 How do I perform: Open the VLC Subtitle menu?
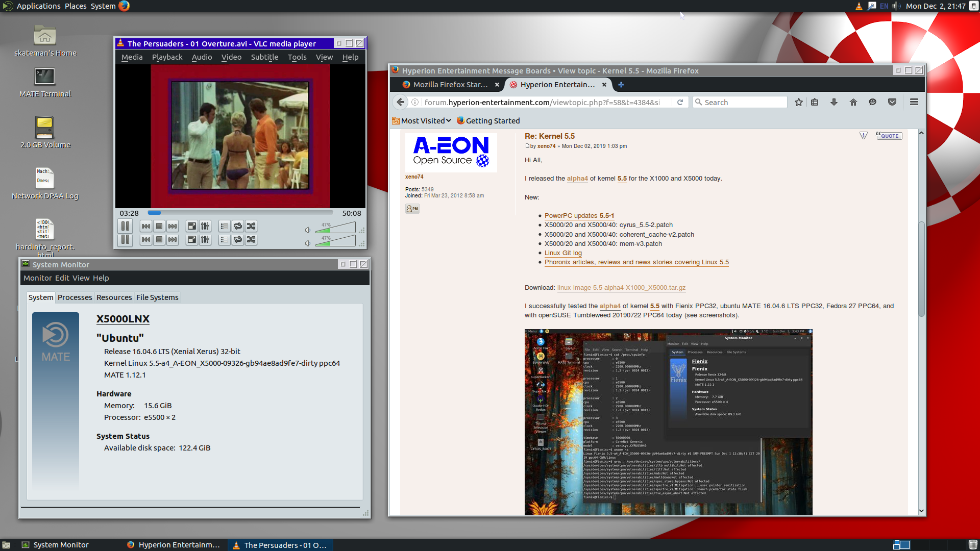[264, 57]
